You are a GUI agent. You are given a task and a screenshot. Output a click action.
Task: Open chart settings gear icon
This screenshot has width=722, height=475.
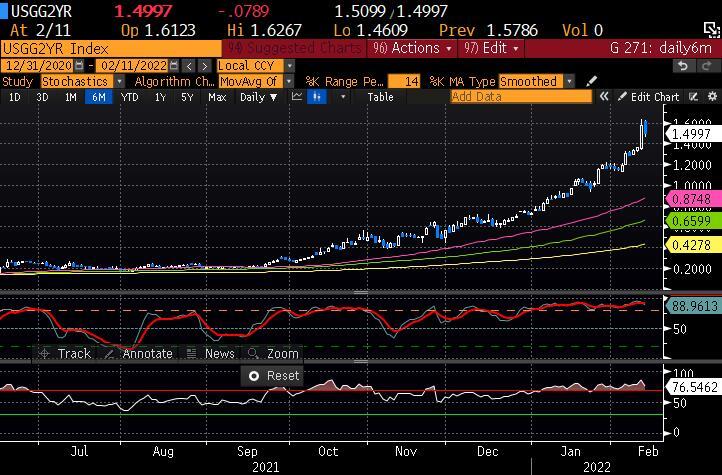point(712,97)
